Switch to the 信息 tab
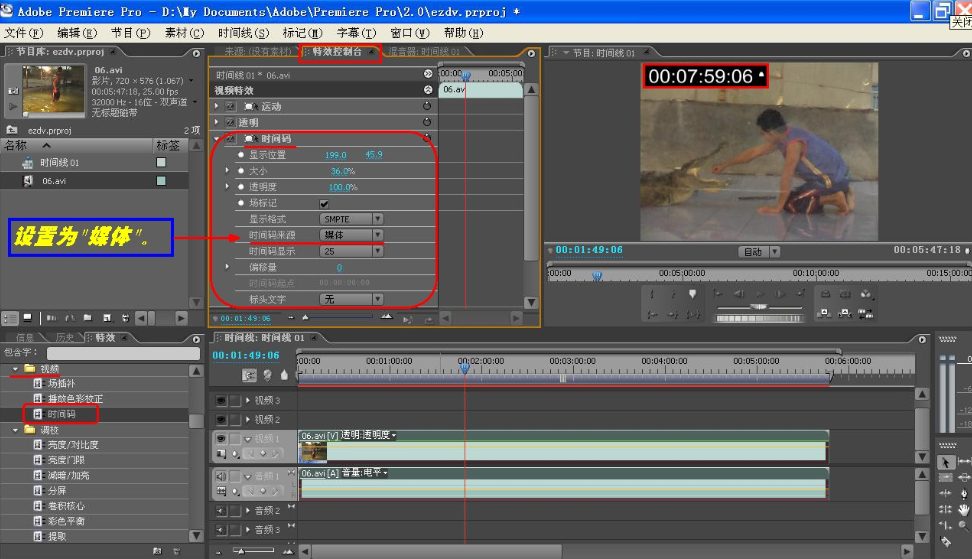Screen dimensions: 972x559 pos(25,338)
